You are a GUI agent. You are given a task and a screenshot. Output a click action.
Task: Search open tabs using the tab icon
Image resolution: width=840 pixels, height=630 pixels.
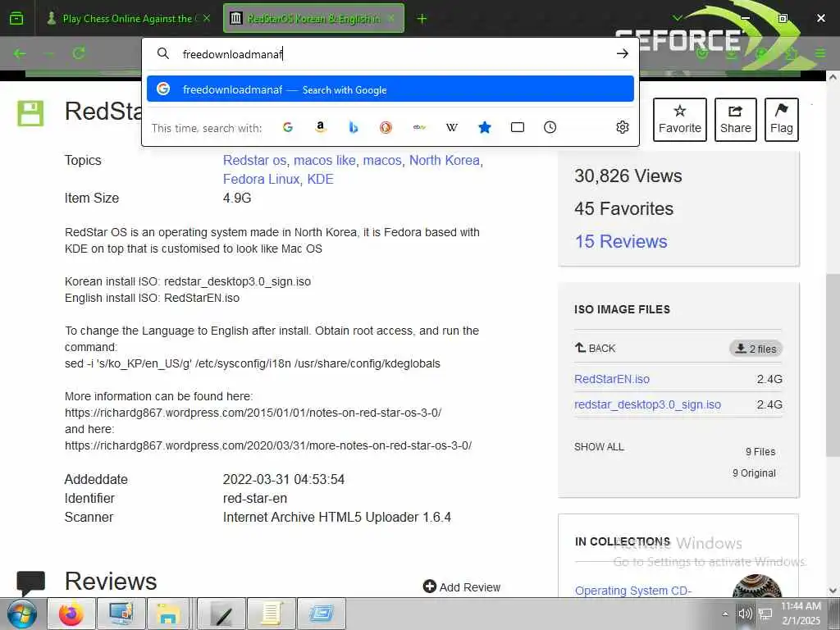[518, 127]
